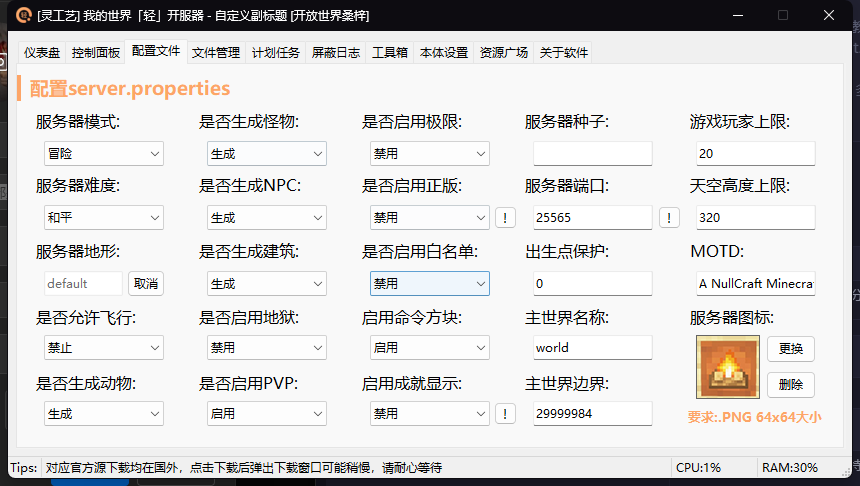Image resolution: width=860 pixels, height=486 pixels.
Task: Click the MOTD text field
Action: coord(755,284)
